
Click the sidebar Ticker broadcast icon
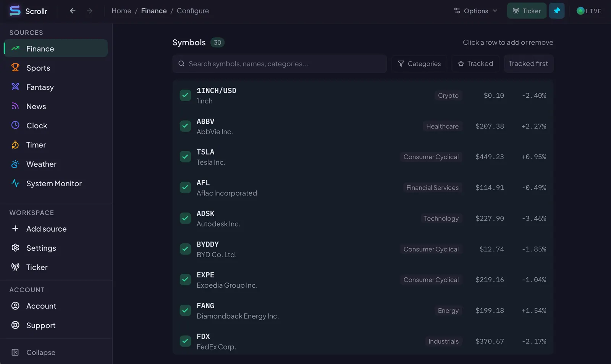point(15,267)
